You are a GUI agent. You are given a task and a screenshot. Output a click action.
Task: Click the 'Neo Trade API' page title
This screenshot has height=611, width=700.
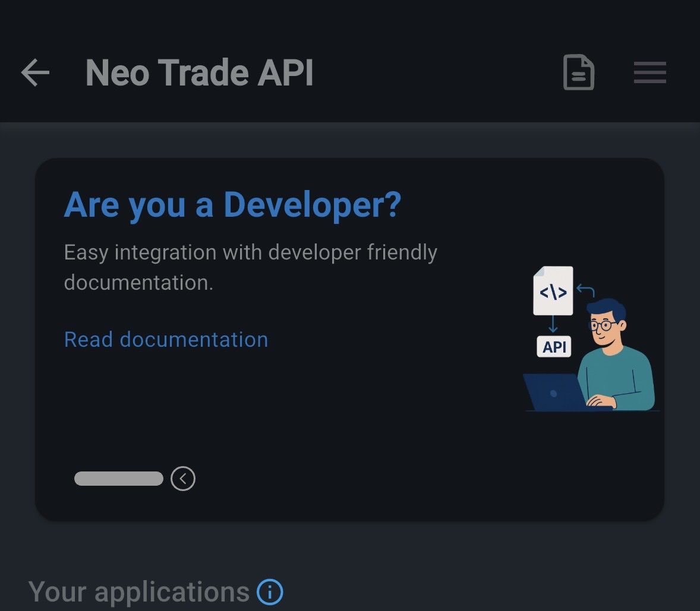199,72
